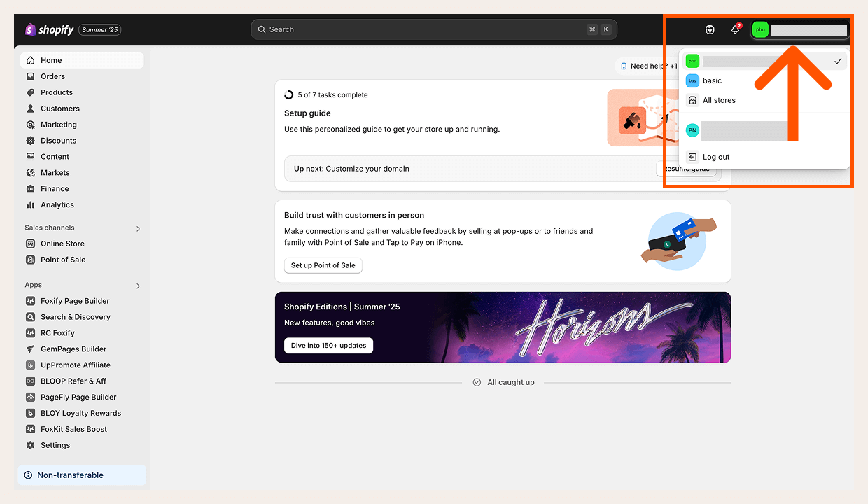Click the Orders inbox icon
Viewport: 868px width, 504px height.
30,76
